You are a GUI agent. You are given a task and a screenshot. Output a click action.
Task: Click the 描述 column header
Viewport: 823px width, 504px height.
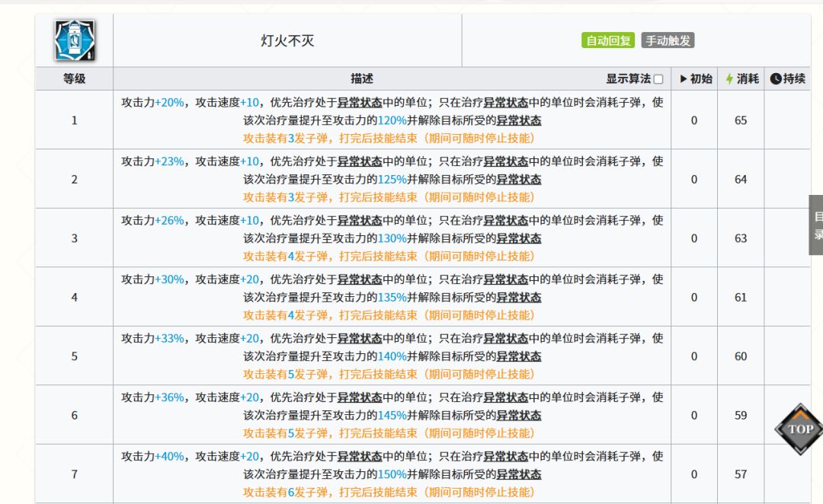pos(362,78)
